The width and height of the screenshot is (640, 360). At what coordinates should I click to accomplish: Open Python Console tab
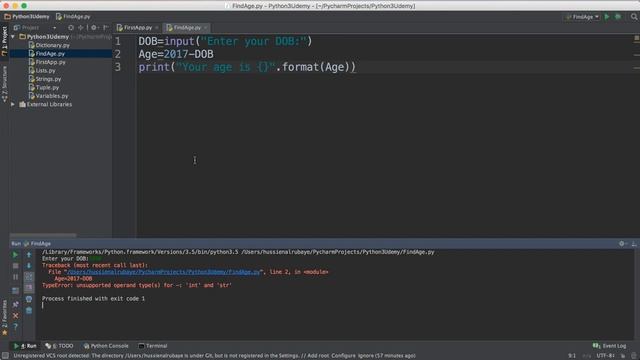(106, 346)
